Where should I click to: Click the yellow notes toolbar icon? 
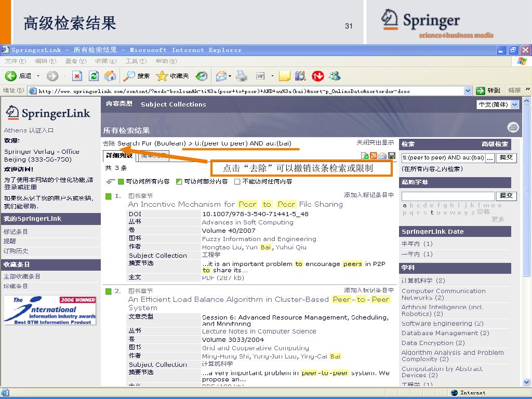[284, 76]
